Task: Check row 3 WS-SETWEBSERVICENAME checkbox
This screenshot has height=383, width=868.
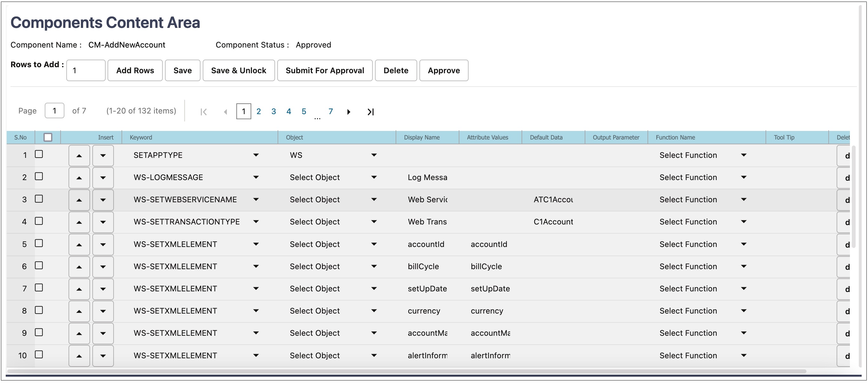Action: [x=39, y=199]
